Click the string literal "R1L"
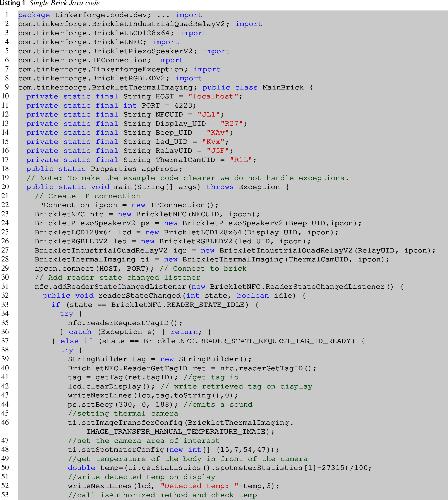Viewport: 448px width, 500px height. [241, 160]
